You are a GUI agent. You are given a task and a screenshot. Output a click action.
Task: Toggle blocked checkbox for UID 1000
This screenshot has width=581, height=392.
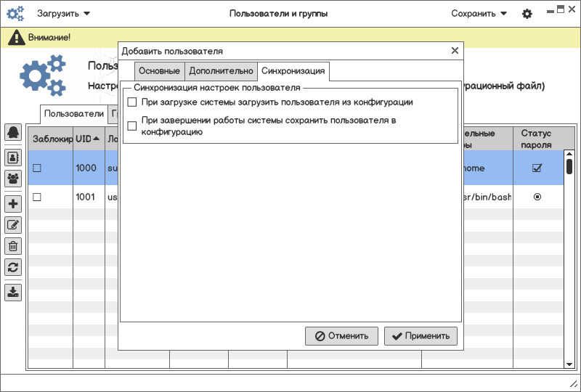[37, 168]
